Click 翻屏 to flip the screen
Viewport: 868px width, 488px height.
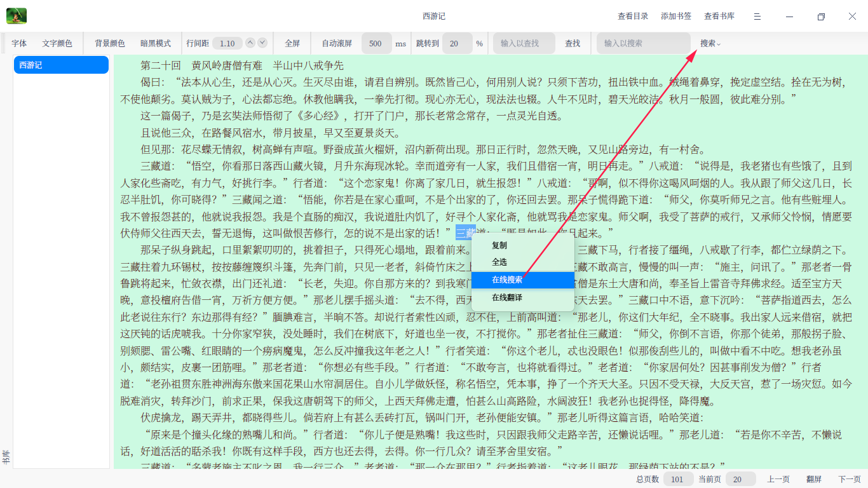click(814, 479)
